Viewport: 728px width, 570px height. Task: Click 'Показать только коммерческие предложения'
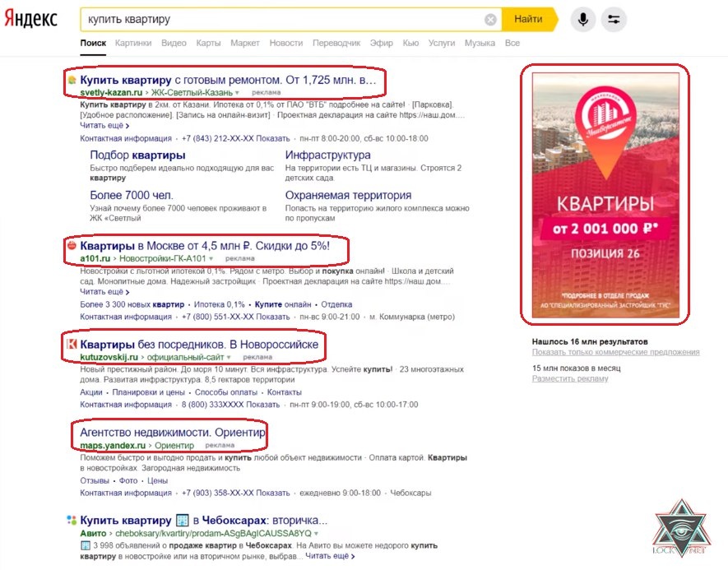coord(615,352)
